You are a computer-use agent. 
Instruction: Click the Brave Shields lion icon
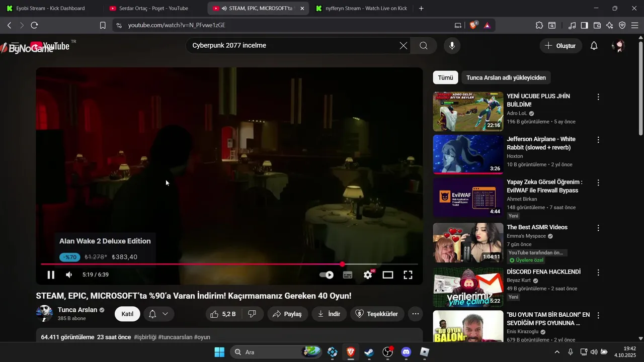(x=473, y=25)
